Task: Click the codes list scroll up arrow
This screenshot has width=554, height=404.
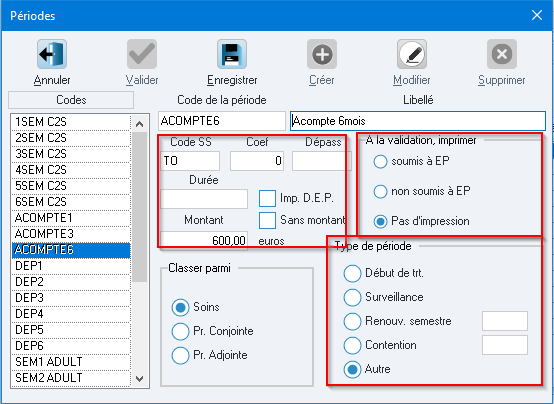Action: (x=140, y=124)
